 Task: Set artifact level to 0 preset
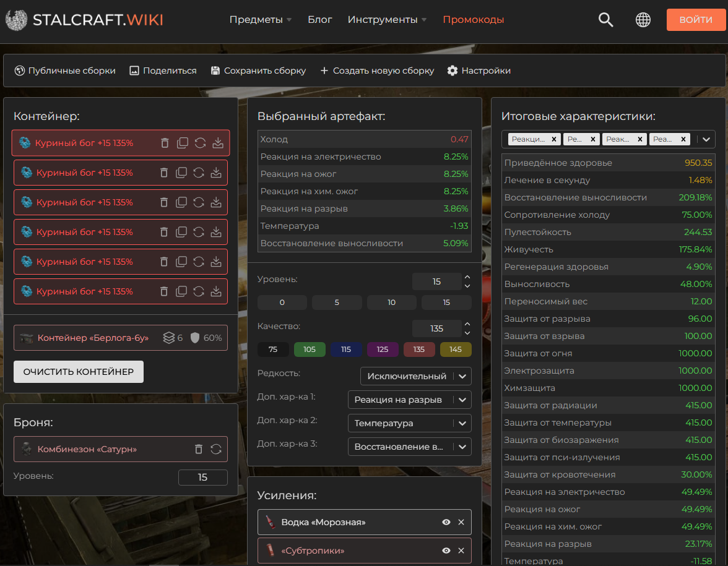pyautogui.click(x=282, y=302)
